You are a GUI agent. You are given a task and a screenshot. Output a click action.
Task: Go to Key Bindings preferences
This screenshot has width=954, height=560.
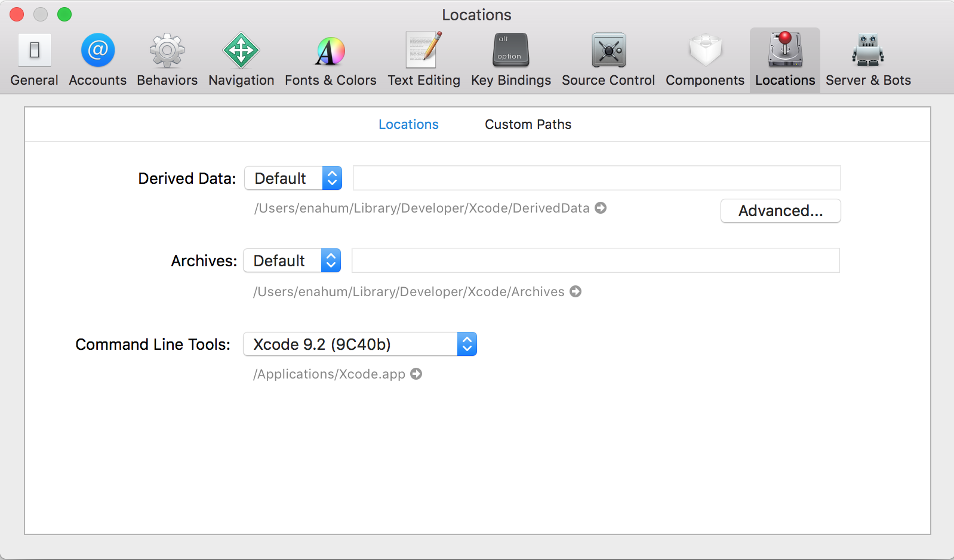510,60
